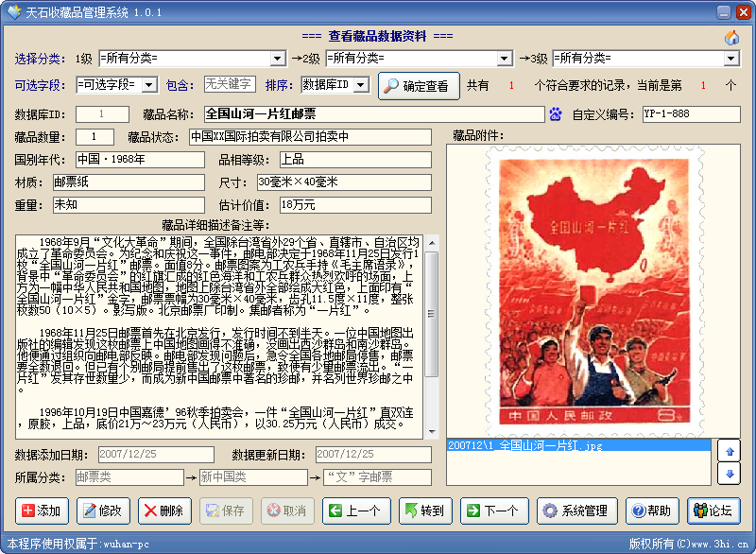
Task: Minimize the window
Action: 724,12
